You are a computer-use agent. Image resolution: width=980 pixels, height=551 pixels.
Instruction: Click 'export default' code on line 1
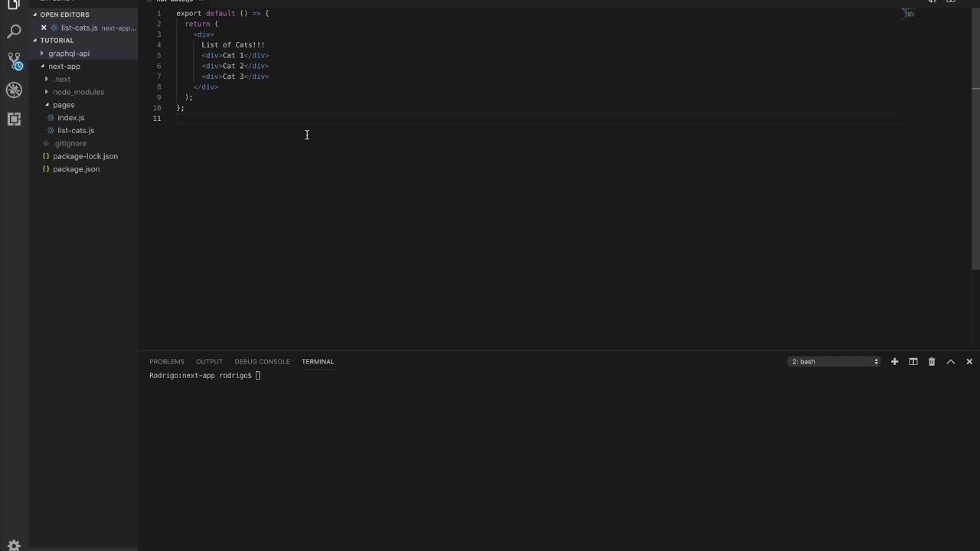pos(205,14)
